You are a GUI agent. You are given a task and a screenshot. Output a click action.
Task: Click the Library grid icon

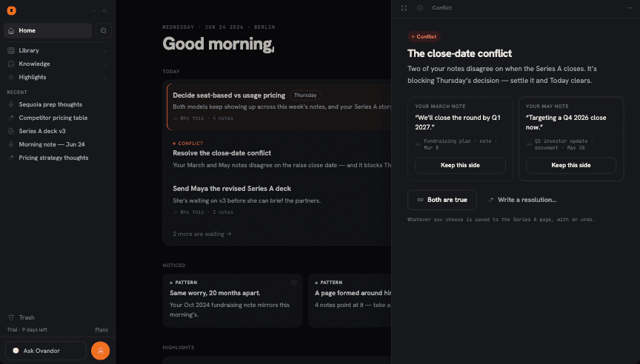11,50
